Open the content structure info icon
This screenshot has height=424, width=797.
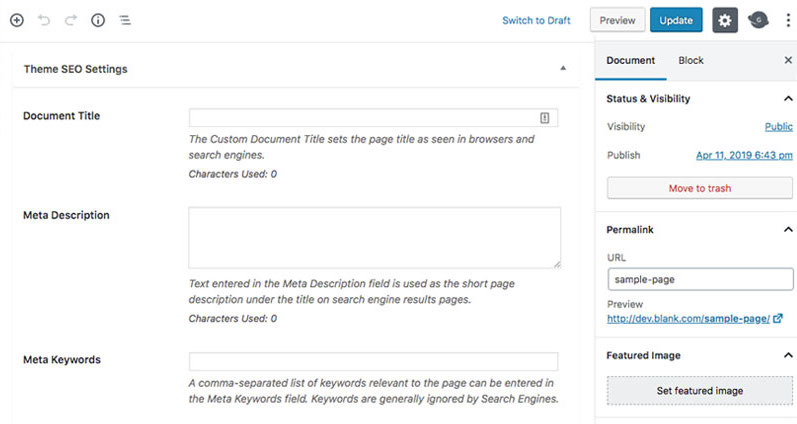tap(98, 20)
